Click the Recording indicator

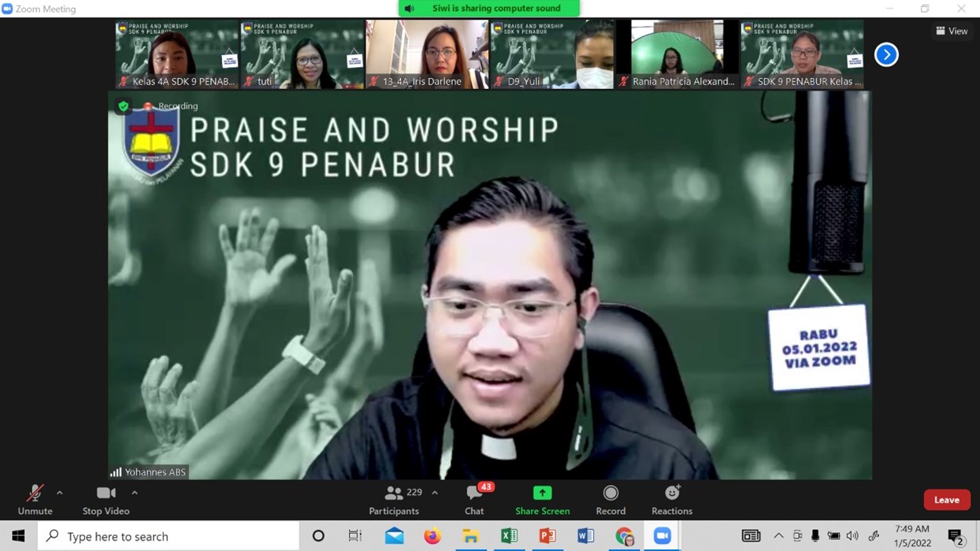pyautogui.click(x=171, y=106)
